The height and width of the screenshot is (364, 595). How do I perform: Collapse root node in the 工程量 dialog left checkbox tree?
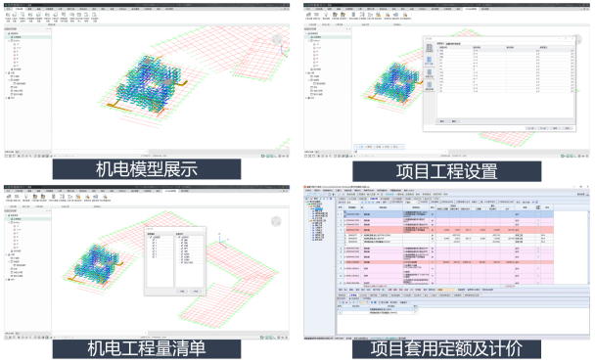point(149,237)
